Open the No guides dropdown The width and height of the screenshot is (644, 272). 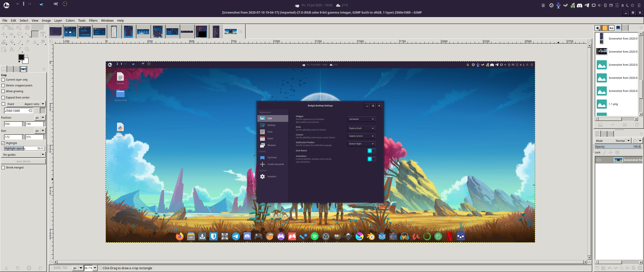point(23,155)
